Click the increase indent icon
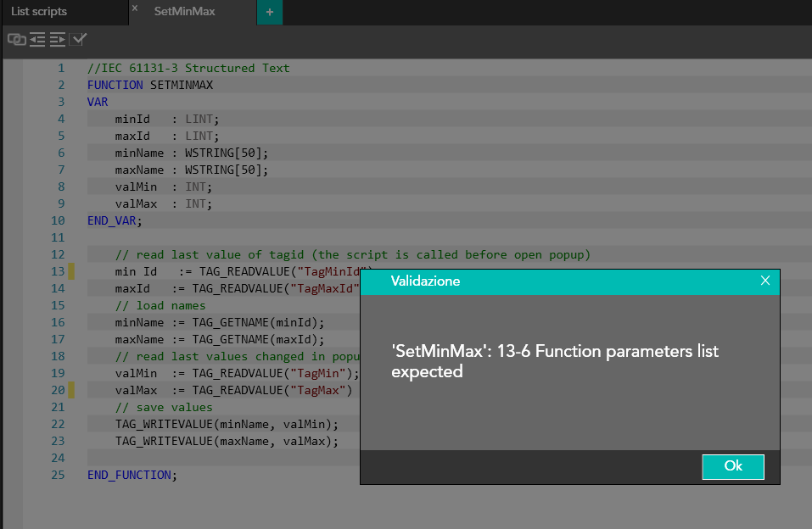 click(x=58, y=39)
